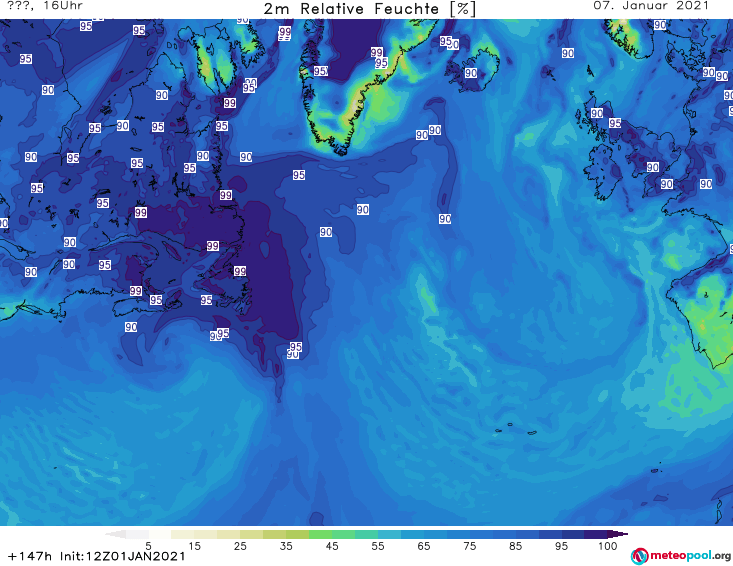Click the '15' value on the color scale
The height and width of the screenshot is (566, 733).
194,546
